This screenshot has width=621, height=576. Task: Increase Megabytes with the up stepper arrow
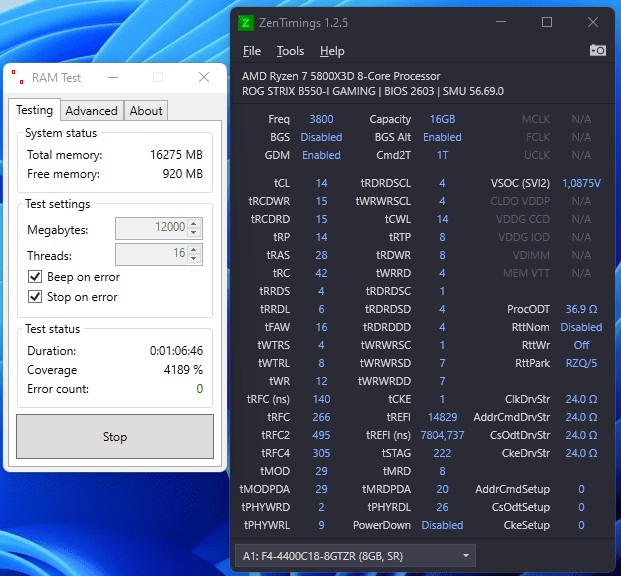[x=194, y=223]
